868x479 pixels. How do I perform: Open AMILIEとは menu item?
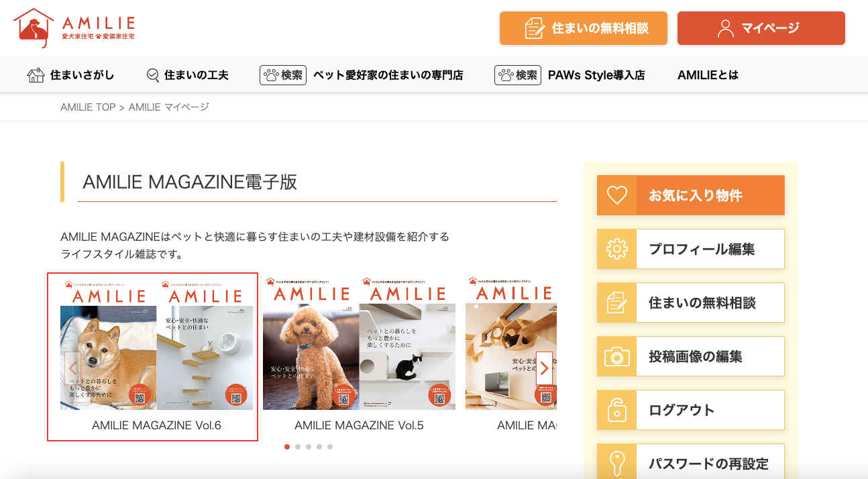click(x=708, y=75)
